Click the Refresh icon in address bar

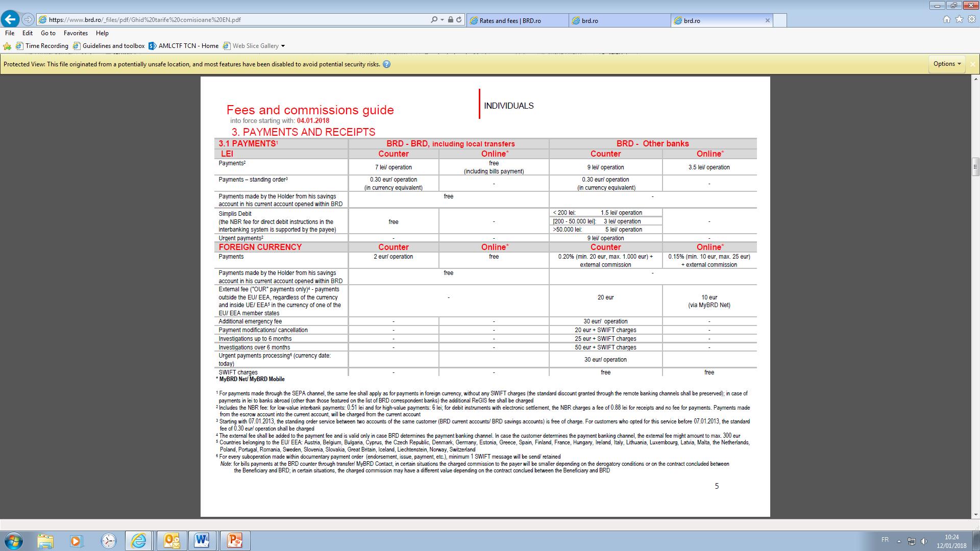(x=459, y=20)
